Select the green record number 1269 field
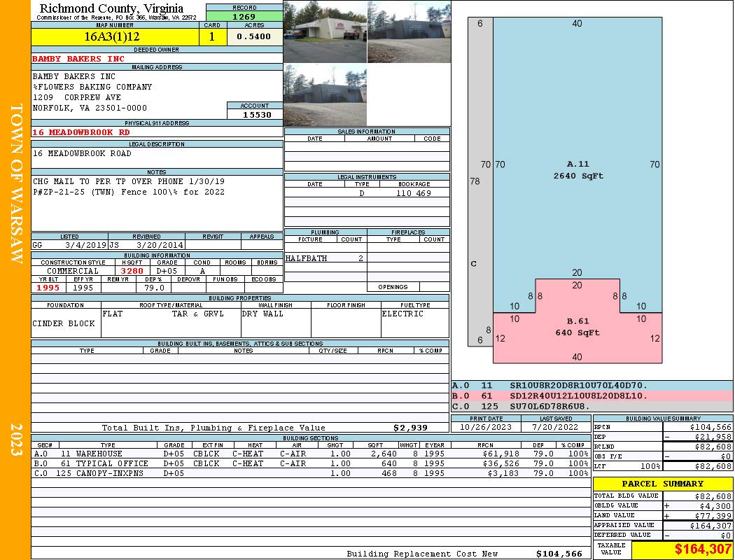Screen dimensions: 735x560 point(244,17)
